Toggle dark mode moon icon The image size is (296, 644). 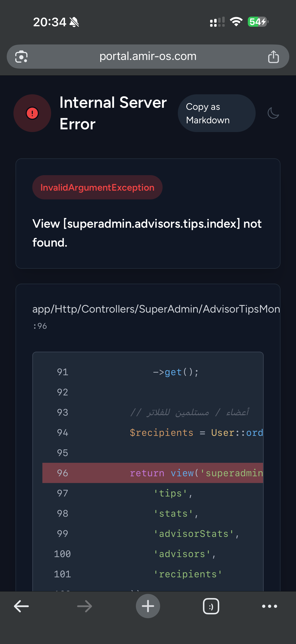[x=273, y=113]
